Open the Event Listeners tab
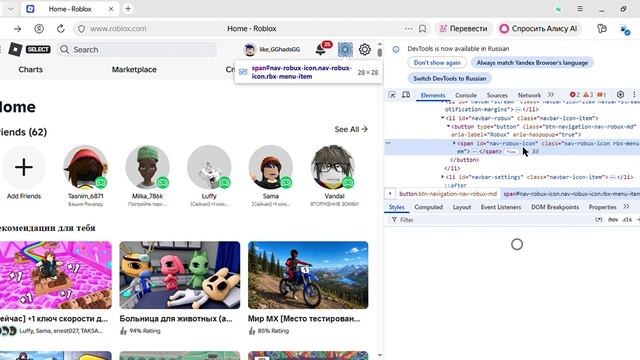This screenshot has width=640, height=360. 500,207
